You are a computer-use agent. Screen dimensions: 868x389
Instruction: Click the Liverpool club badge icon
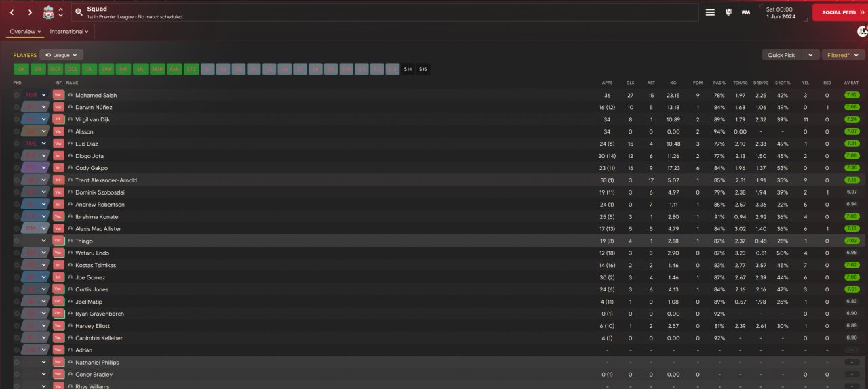(x=48, y=12)
